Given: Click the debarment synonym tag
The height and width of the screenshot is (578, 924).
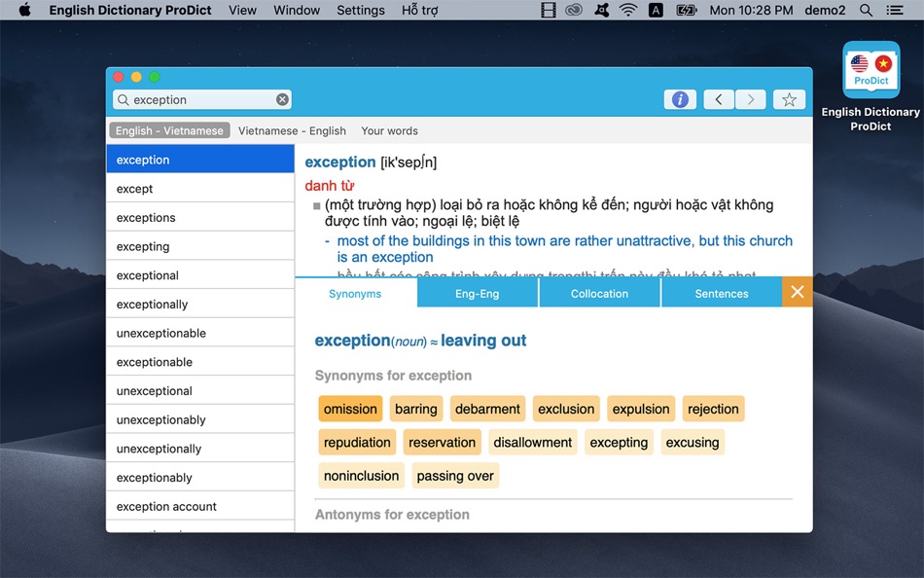Looking at the screenshot, I should (x=487, y=409).
